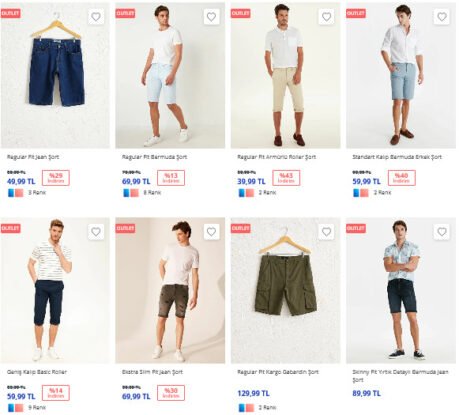Favorite the Regular Fit Jean Şort
The image size is (459, 415).
coord(96,17)
